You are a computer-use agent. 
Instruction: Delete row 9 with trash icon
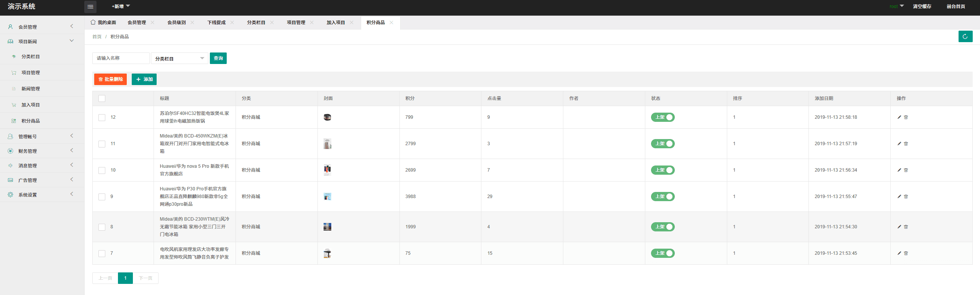pyautogui.click(x=906, y=197)
